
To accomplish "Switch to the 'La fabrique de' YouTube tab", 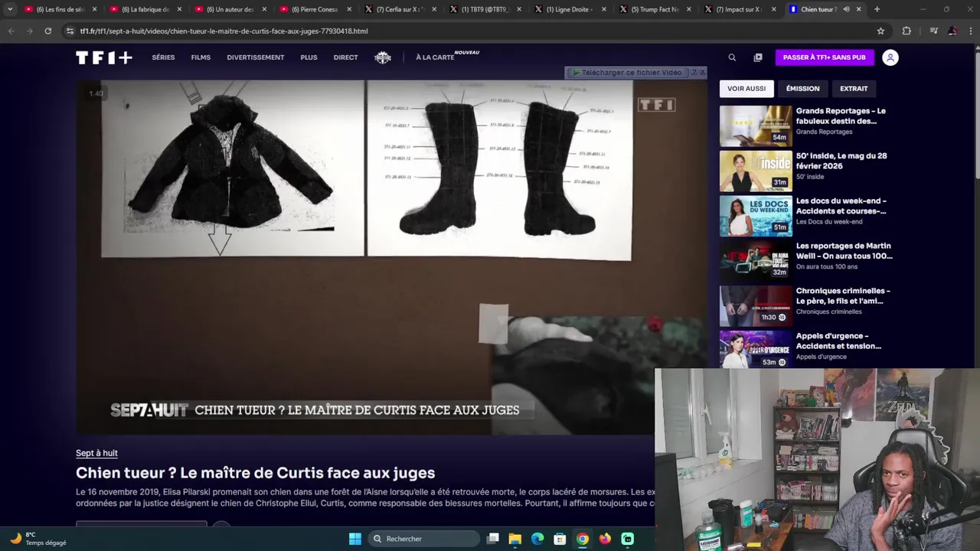I will coord(145,9).
